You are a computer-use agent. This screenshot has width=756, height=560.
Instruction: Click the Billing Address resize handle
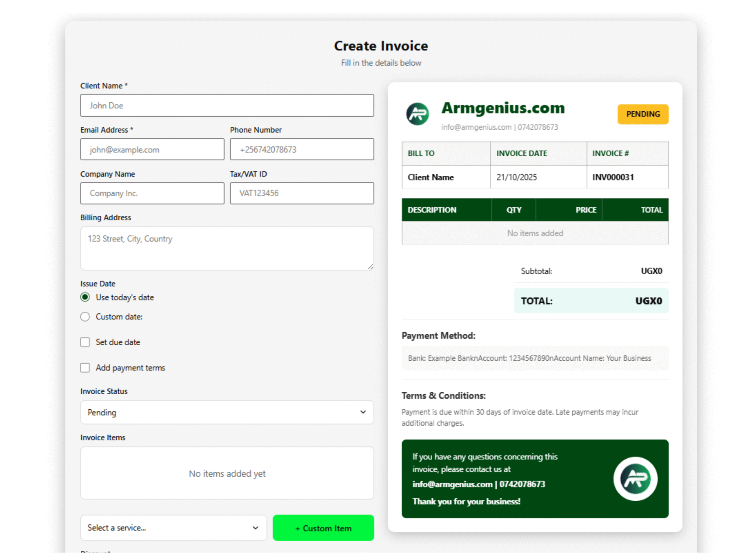point(370,267)
